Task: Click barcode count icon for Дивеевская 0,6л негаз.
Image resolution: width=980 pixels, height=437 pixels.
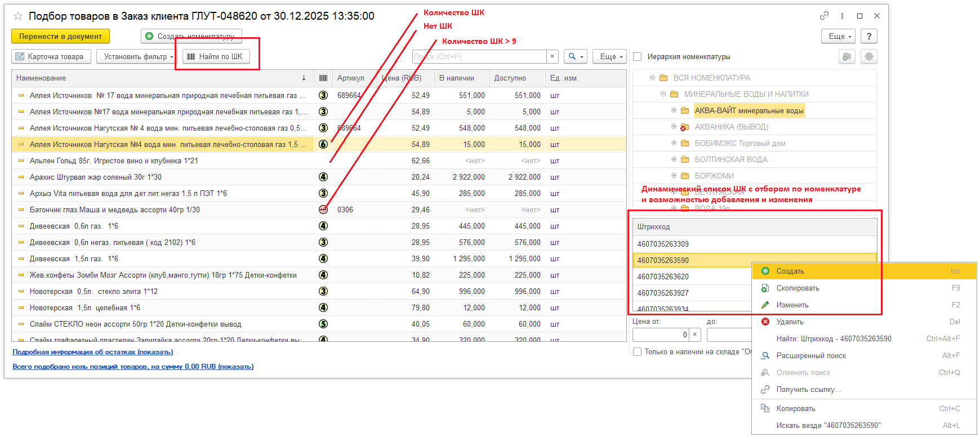Action: click(323, 242)
